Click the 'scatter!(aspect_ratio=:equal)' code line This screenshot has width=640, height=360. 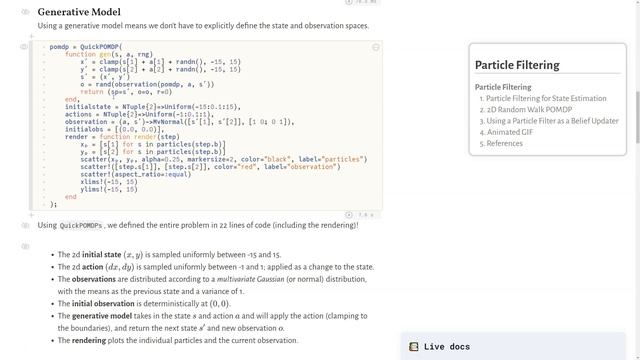pyautogui.click(x=136, y=174)
